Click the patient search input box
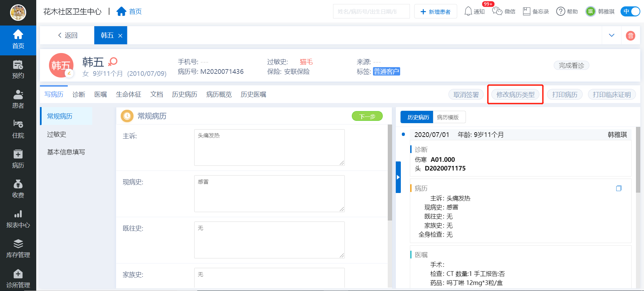This screenshot has height=291, width=644. 371,11
